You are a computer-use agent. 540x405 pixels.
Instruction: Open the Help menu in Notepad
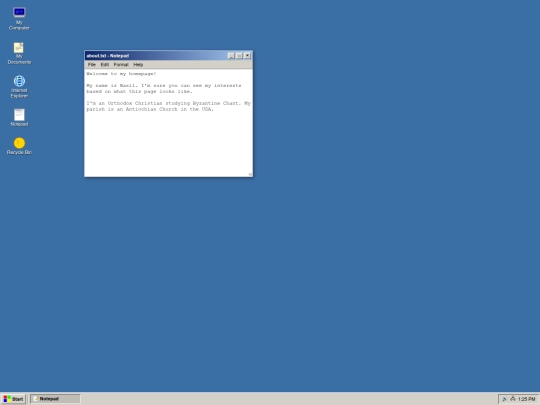point(138,65)
